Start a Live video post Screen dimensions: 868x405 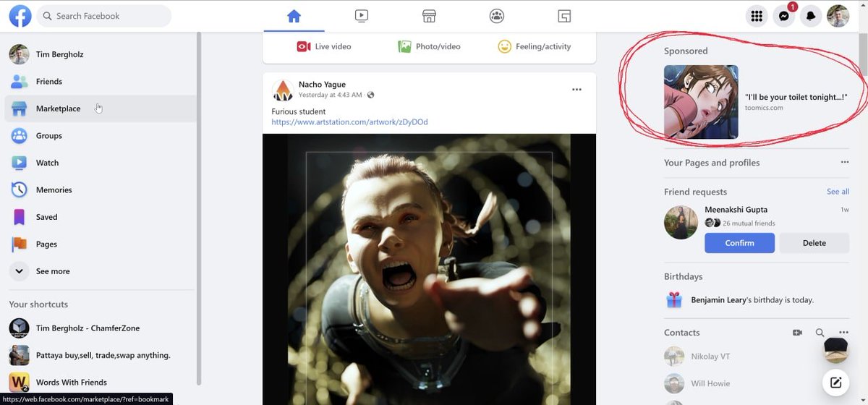pos(323,46)
